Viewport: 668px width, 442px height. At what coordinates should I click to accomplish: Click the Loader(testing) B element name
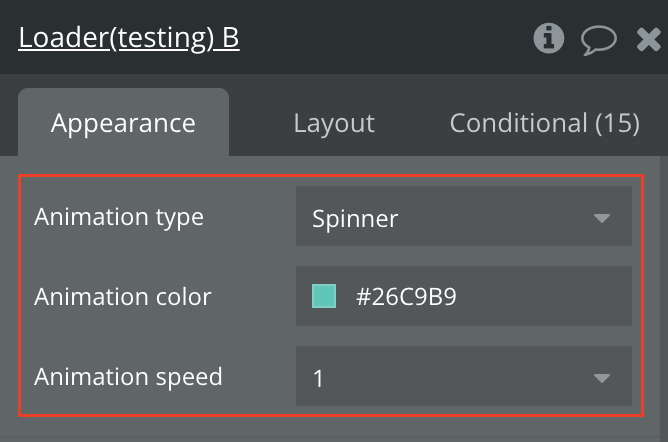click(129, 39)
